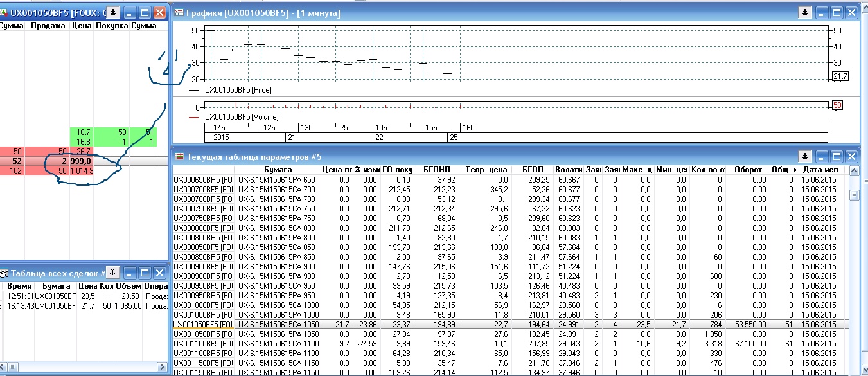The width and height of the screenshot is (868, 376).
Task: Select the UX-6.15M150615CA 700 row
Action: click(509, 190)
